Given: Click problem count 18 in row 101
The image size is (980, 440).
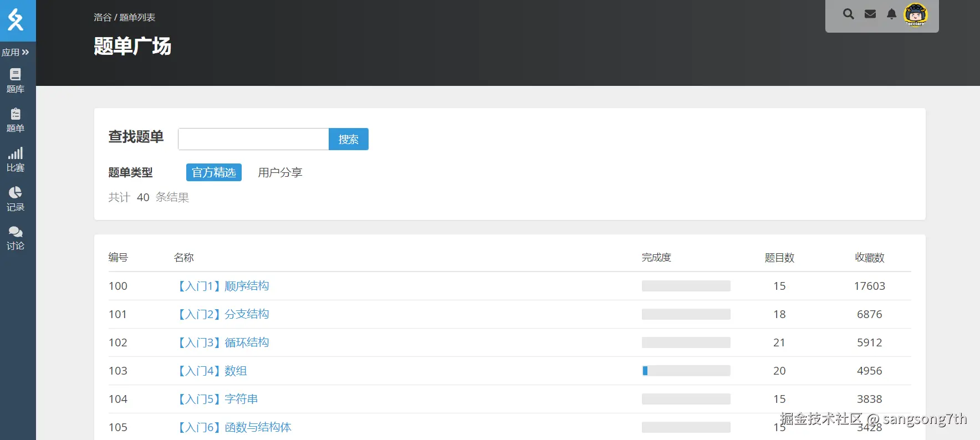Looking at the screenshot, I should tap(779, 314).
